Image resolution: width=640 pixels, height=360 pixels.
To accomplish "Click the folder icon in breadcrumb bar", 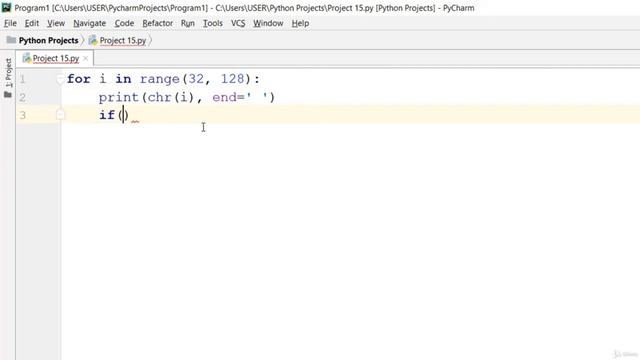I will tap(11, 40).
